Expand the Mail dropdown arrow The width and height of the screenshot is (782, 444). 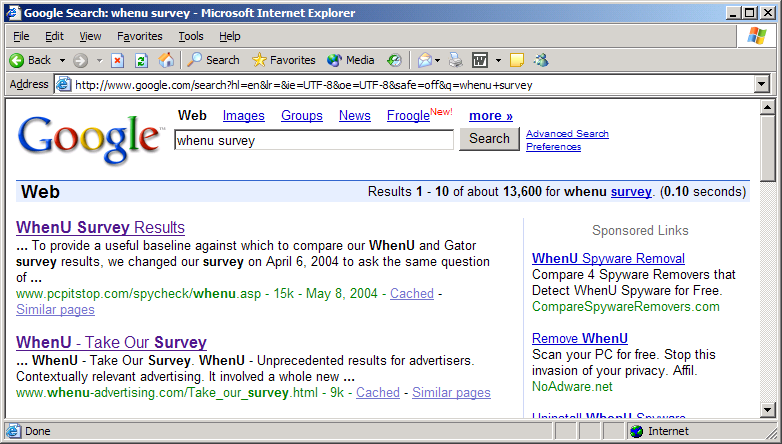[437, 61]
